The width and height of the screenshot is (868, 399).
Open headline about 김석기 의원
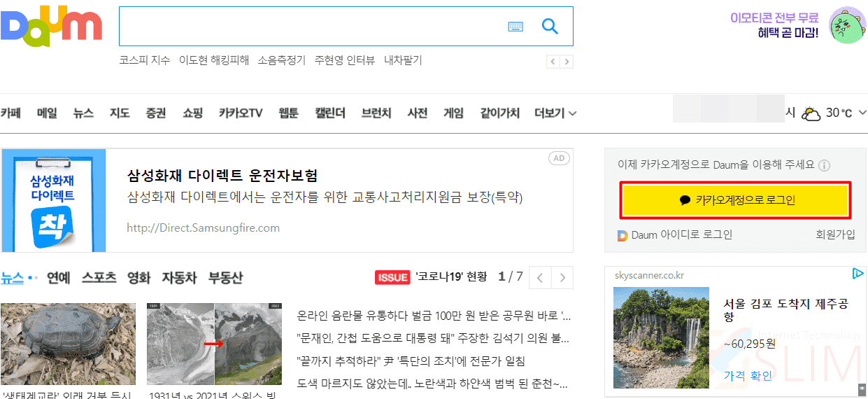434,339
